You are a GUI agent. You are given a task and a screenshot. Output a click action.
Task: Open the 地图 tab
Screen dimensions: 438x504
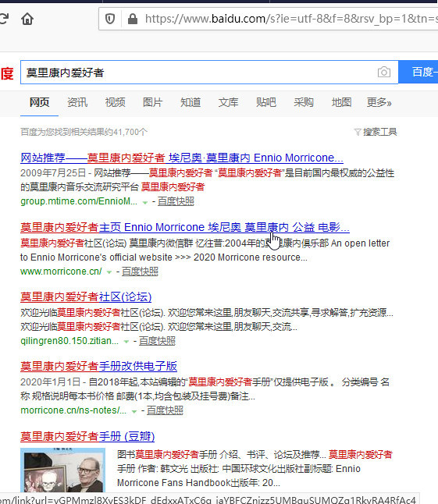341,102
